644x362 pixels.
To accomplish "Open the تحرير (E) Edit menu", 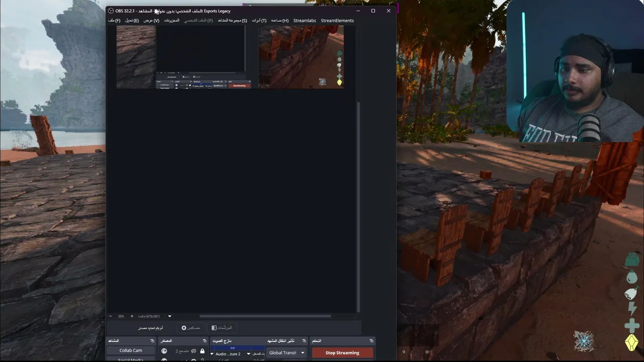I will 132,21.
